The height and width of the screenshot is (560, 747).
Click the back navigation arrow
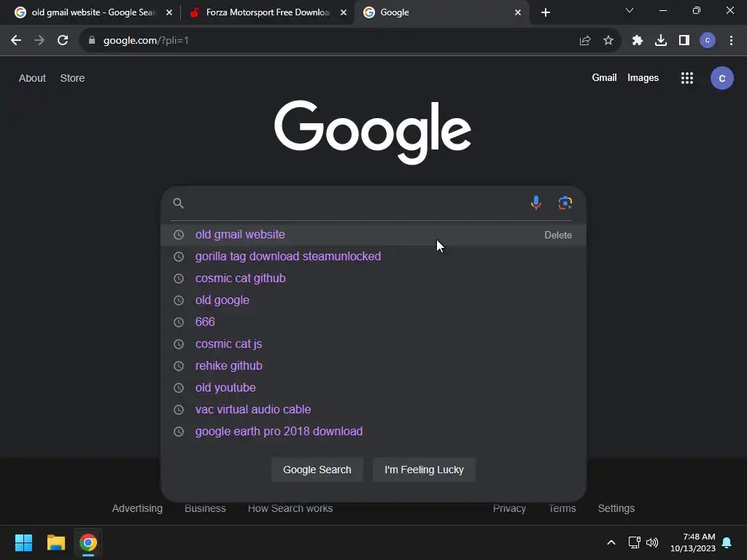pyautogui.click(x=16, y=41)
